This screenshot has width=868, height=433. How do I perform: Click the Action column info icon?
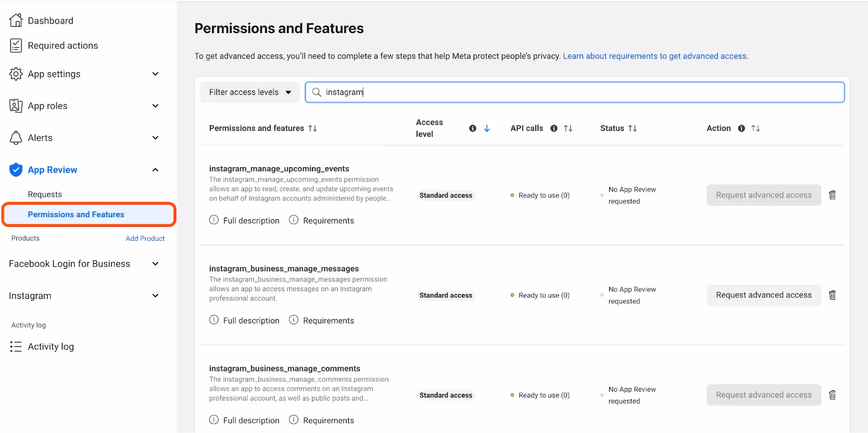click(742, 129)
